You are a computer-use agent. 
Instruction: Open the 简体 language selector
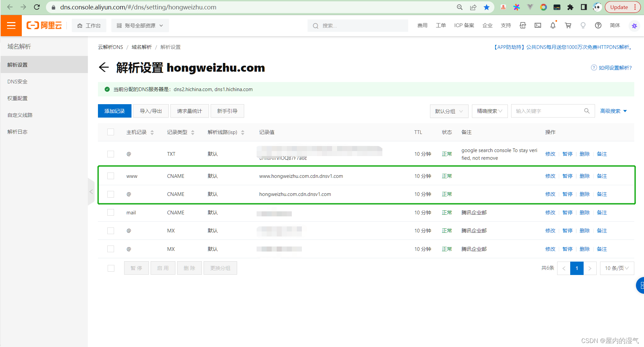(x=615, y=25)
